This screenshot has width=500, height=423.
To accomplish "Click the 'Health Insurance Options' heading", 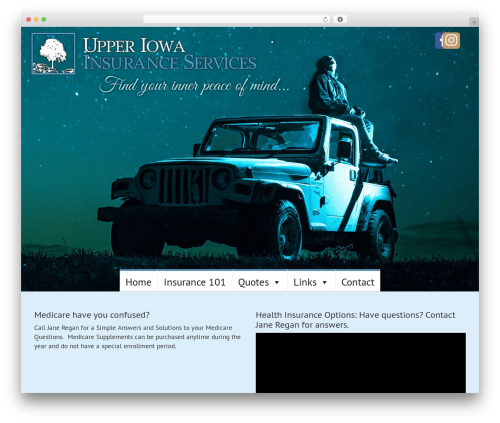I will [x=355, y=320].
